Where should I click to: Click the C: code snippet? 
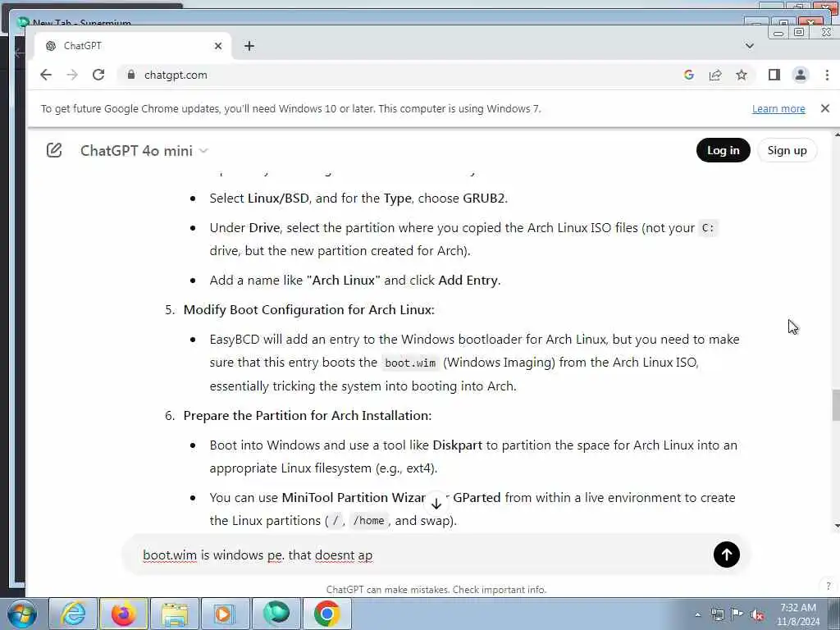tap(708, 228)
